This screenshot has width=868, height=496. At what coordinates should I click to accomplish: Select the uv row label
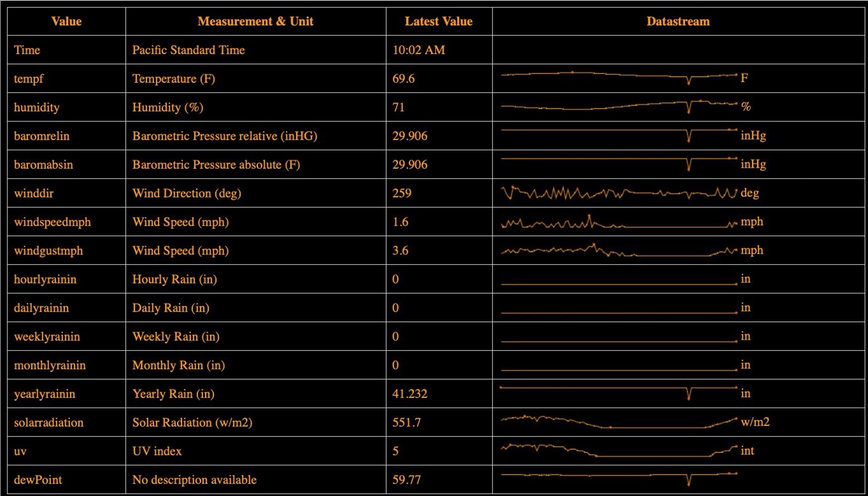(20, 452)
